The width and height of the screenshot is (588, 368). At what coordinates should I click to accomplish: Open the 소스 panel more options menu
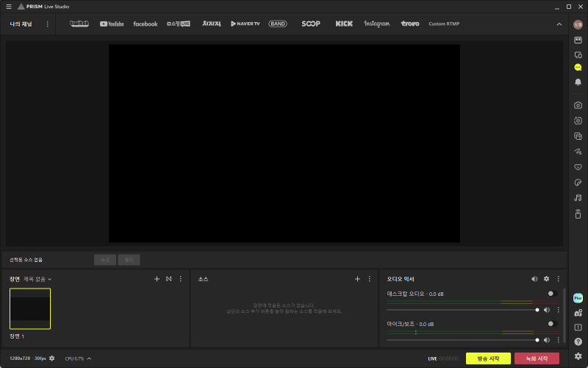point(370,279)
